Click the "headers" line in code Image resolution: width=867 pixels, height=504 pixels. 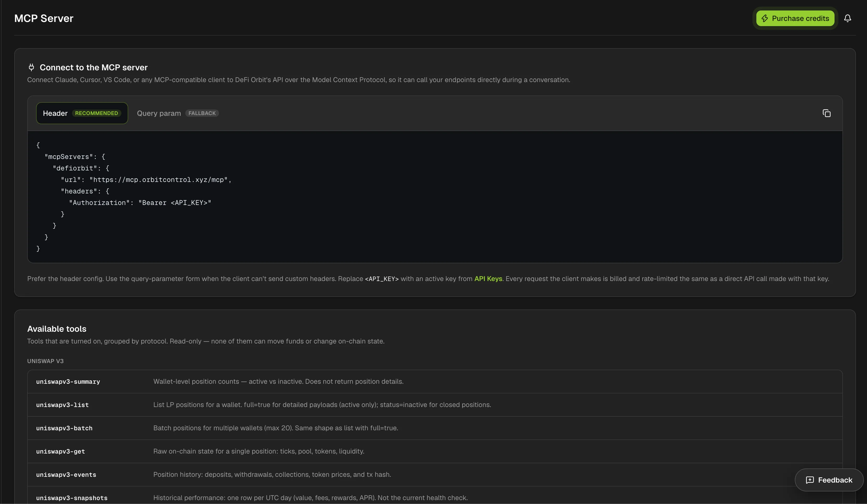coord(85,191)
